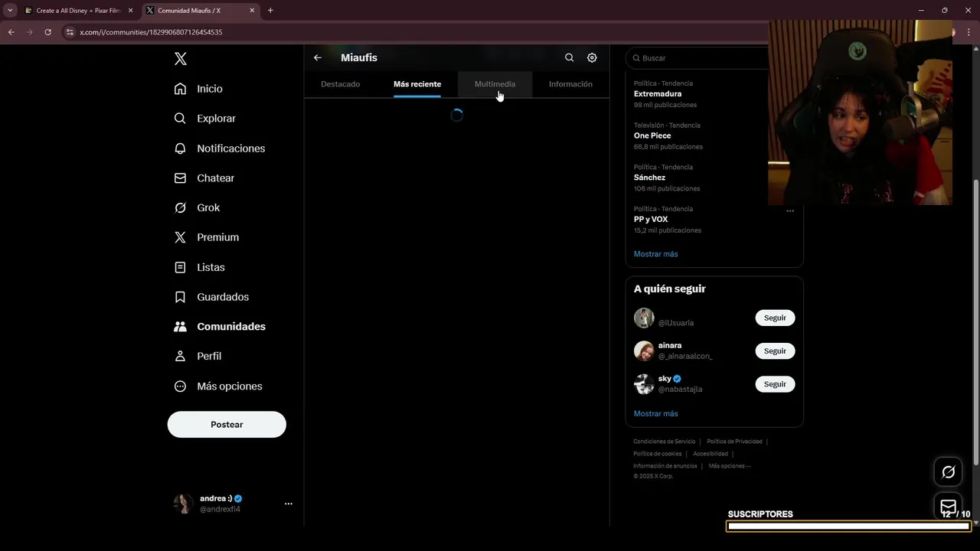Open Chatear messages

(204, 178)
